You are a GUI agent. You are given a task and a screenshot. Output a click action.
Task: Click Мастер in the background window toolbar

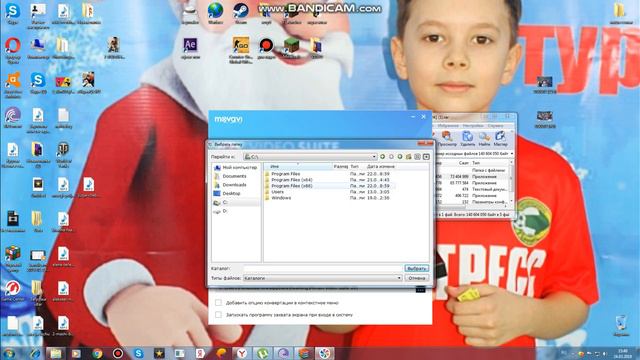tap(500, 139)
